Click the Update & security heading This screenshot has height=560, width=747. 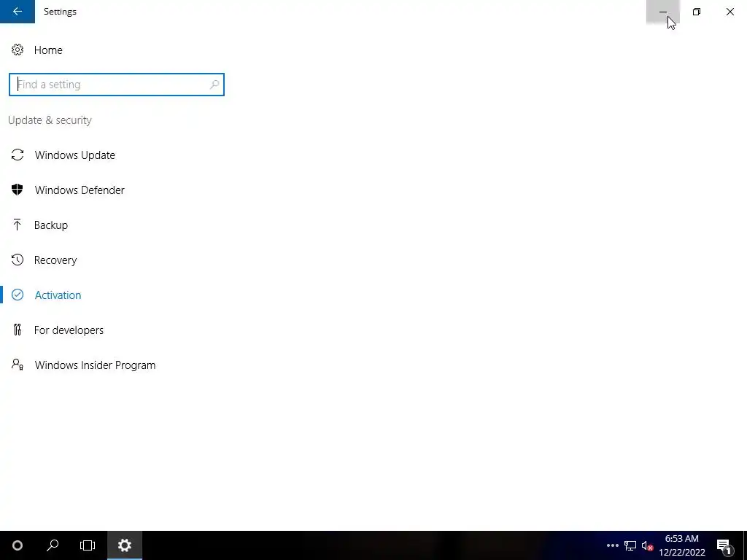point(50,120)
